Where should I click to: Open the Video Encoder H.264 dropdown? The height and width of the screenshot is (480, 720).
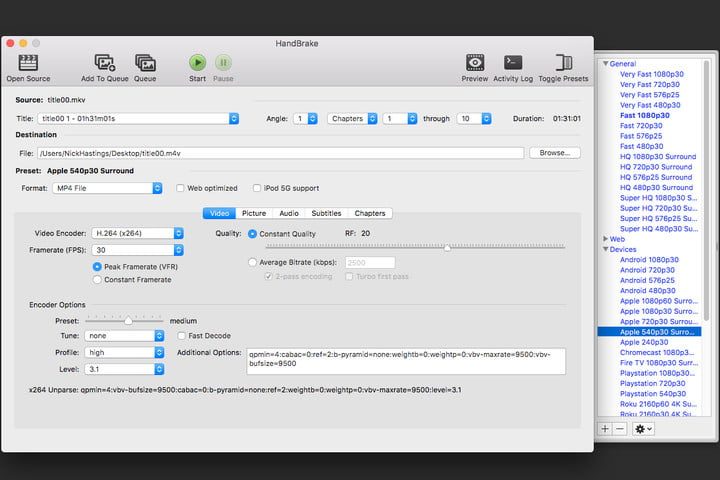137,233
